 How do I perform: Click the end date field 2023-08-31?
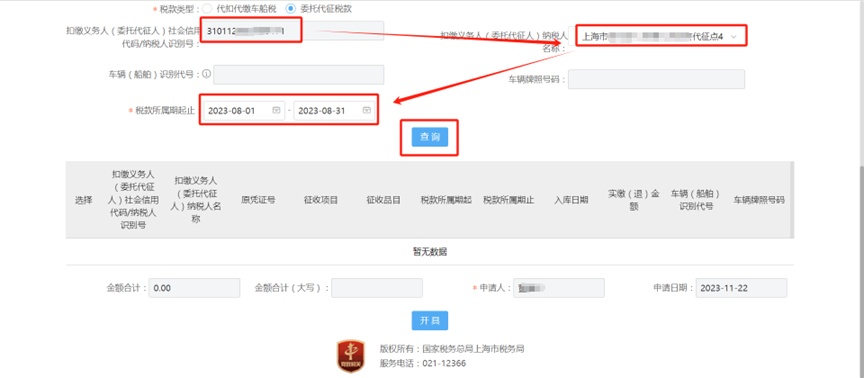click(334, 111)
